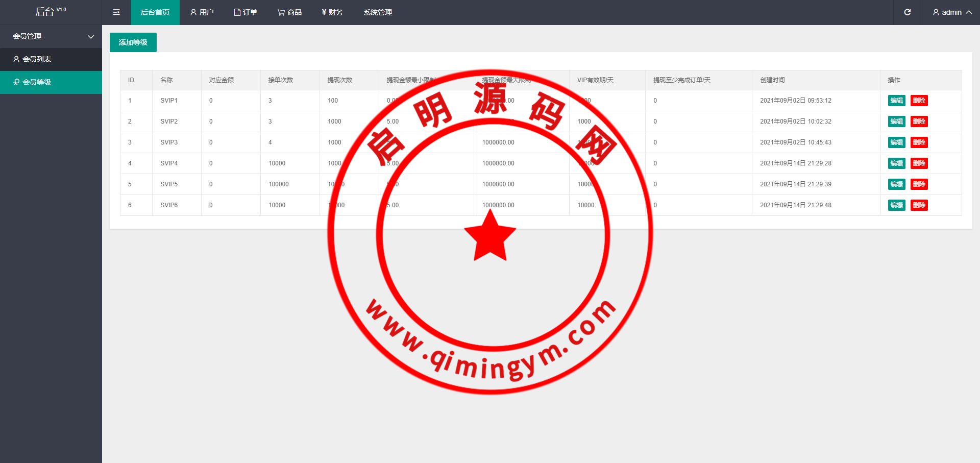Expand the admin account dropdown
980x463 pixels.
(x=951, y=12)
